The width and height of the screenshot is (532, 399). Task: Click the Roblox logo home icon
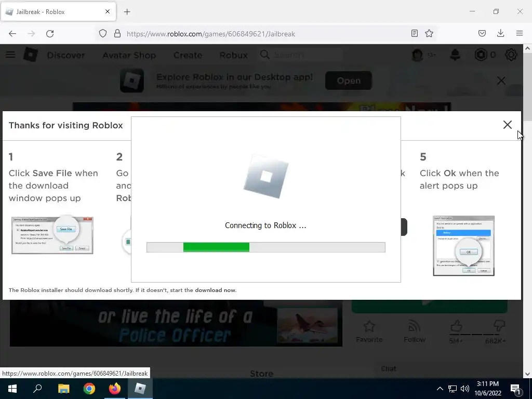coord(31,55)
